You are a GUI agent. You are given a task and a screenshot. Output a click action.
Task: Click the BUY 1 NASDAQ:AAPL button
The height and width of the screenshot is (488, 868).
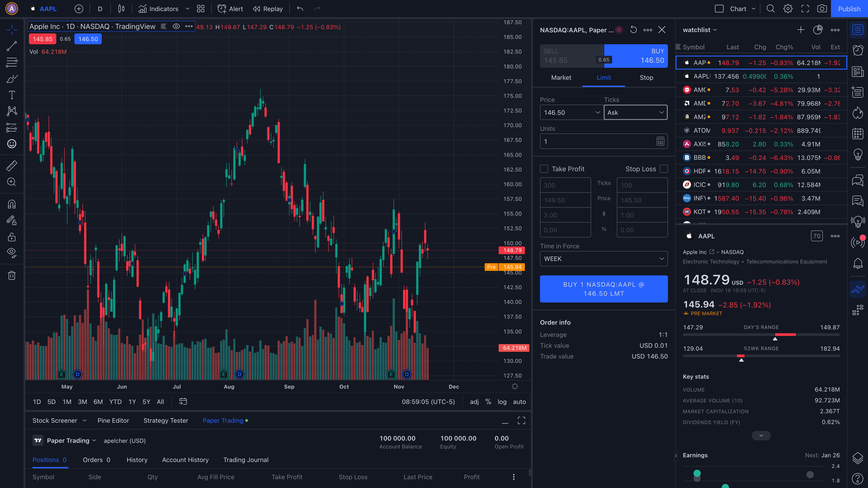[604, 289]
